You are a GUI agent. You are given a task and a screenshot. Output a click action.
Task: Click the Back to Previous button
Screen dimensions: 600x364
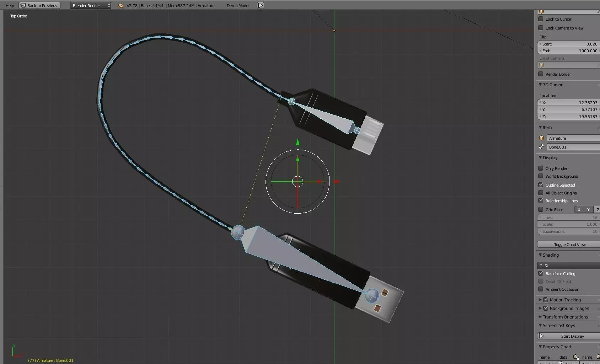click(x=39, y=5)
